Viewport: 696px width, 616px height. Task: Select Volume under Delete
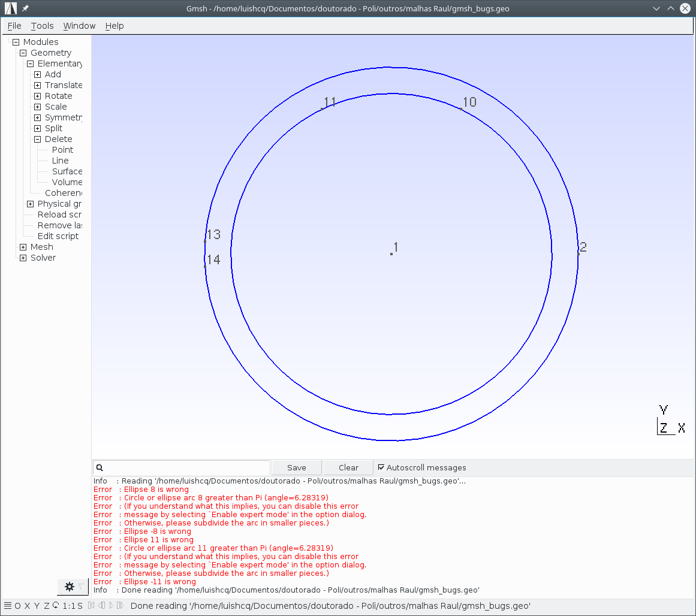[67, 182]
